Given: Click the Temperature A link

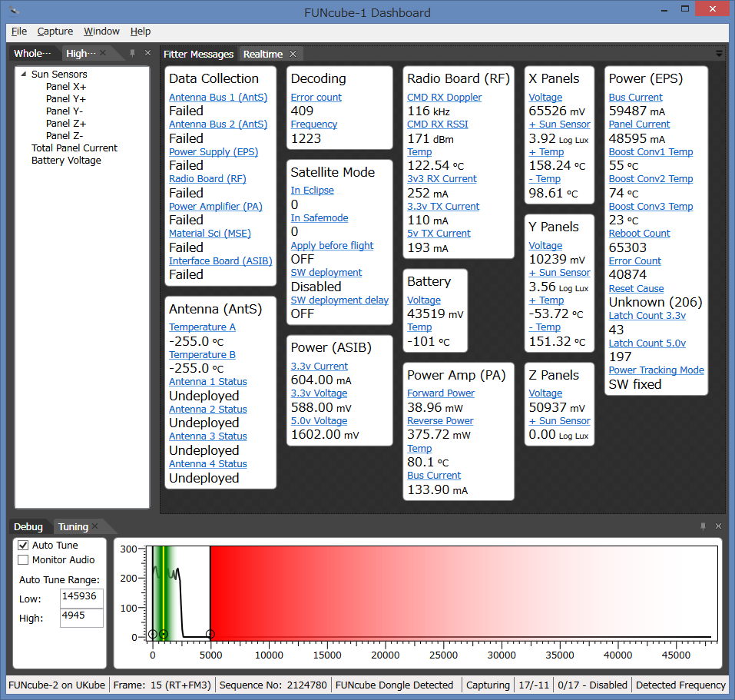Looking at the screenshot, I should (x=202, y=327).
